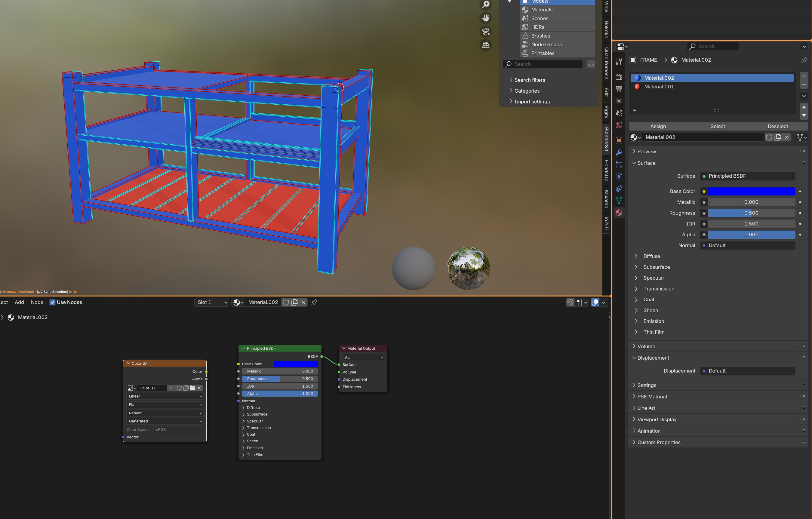The height and width of the screenshot is (519, 812).
Task: Toggle pin in Properties editor header
Action: coord(804,60)
